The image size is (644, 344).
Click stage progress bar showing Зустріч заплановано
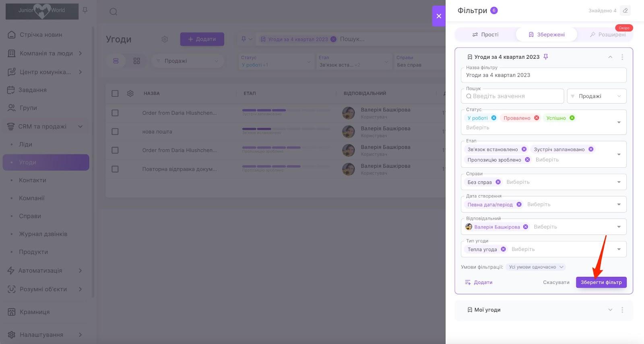coord(286,110)
